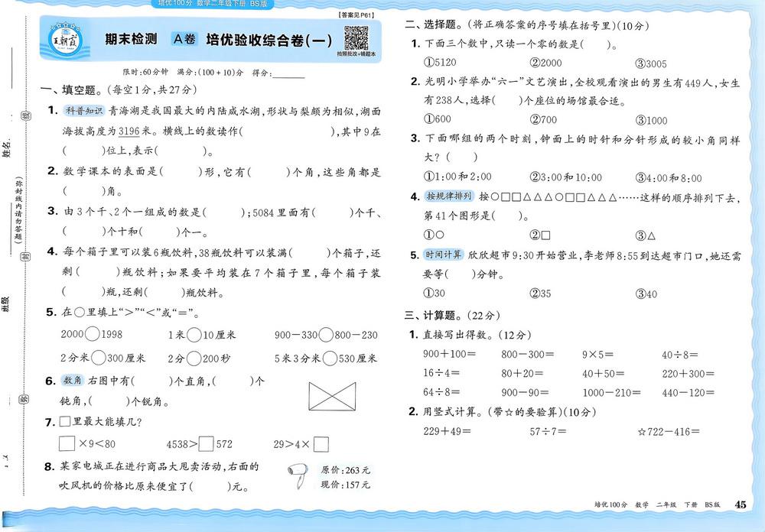Click the round 王朝霞 logo badge
The height and width of the screenshot is (532, 765).
(67, 41)
